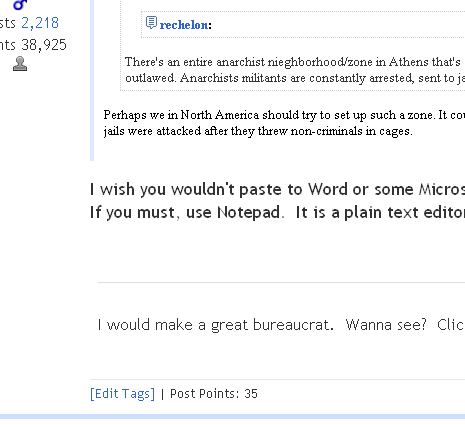Screen dimensions: 465x427
Task: Click the "Perhaps we in North America" line
Action: point(284,115)
